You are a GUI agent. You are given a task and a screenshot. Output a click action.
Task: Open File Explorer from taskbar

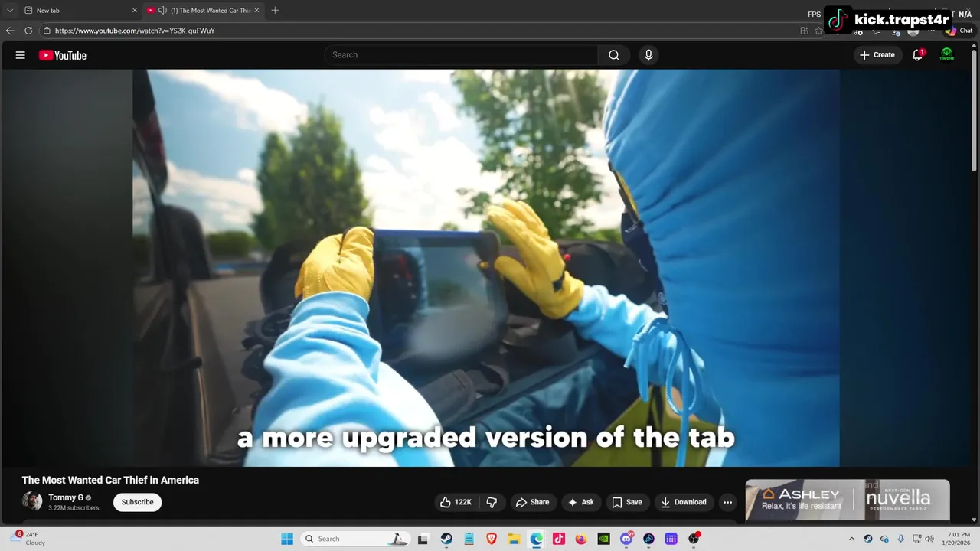(x=514, y=539)
